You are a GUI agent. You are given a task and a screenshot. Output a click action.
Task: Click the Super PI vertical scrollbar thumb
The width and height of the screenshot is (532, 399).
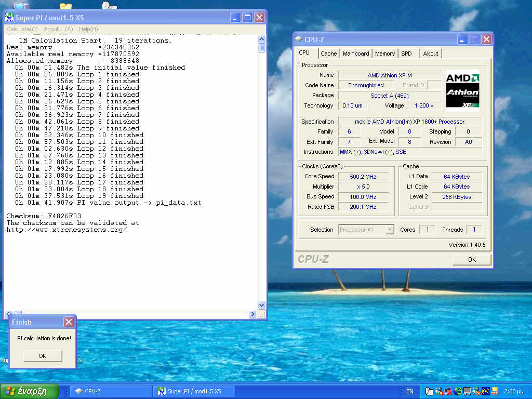coord(262,48)
